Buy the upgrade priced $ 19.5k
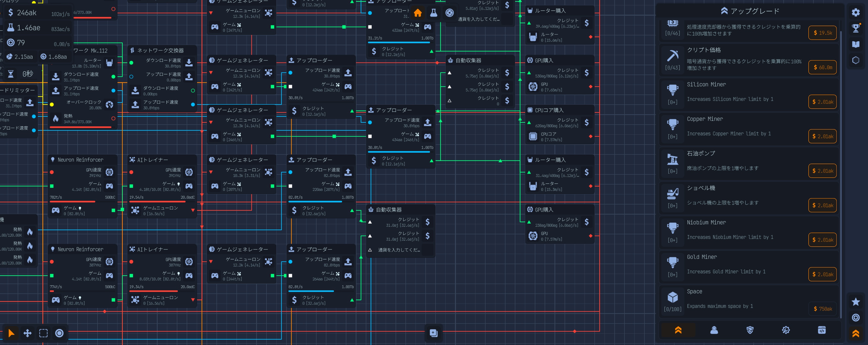This screenshot has width=868, height=345. pyautogui.click(x=822, y=33)
